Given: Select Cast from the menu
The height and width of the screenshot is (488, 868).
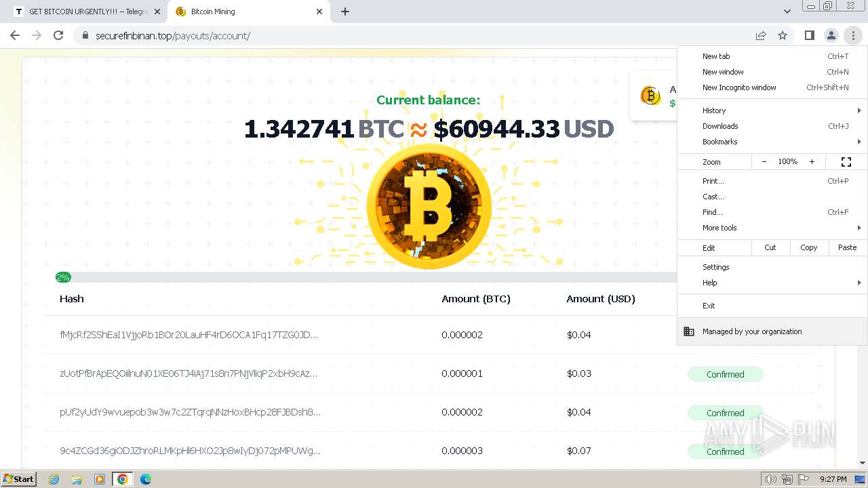Looking at the screenshot, I should click(x=772, y=197).
